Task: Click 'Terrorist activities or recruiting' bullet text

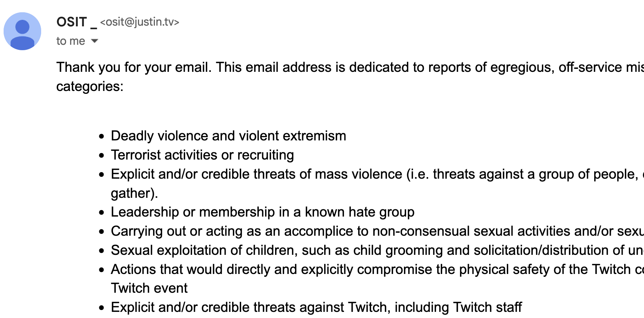Action: pyautogui.click(x=203, y=155)
